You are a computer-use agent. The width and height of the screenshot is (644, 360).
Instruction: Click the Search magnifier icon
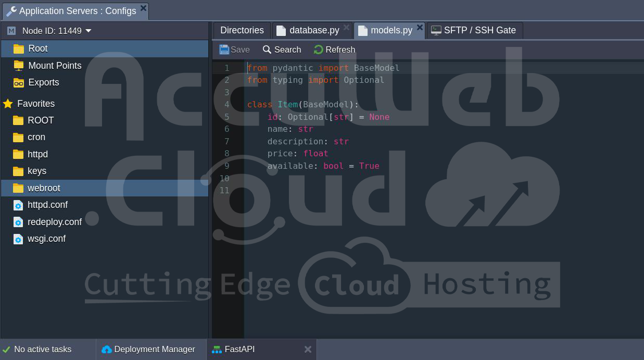[267, 49]
